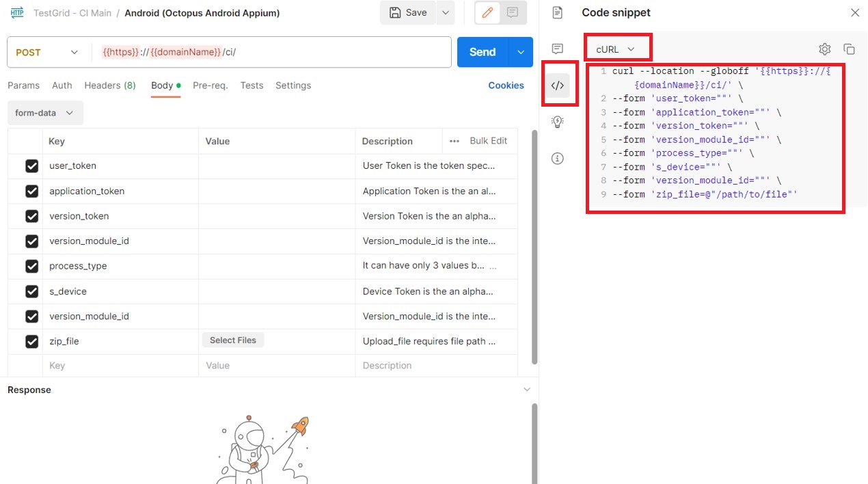Switch to comment mode icon
The width and height of the screenshot is (868, 484).
tap(513, 12)
